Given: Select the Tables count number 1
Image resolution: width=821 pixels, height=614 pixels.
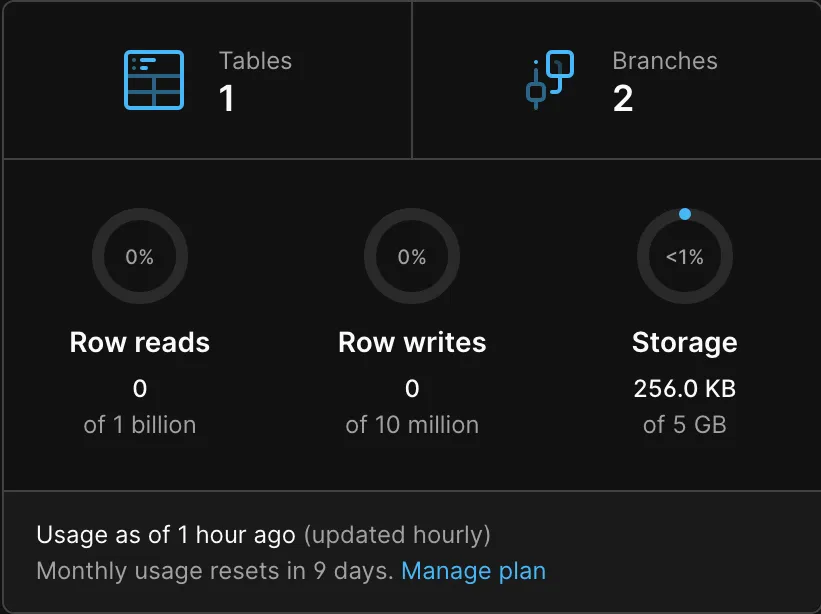Looking at the screenshot, I should (227, 98).
